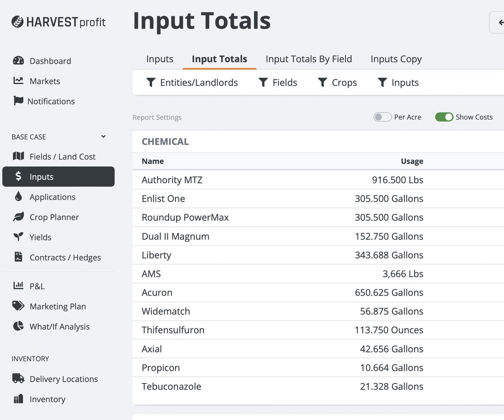
Task: Click the Inventory boxes icon
Action: 18,399
